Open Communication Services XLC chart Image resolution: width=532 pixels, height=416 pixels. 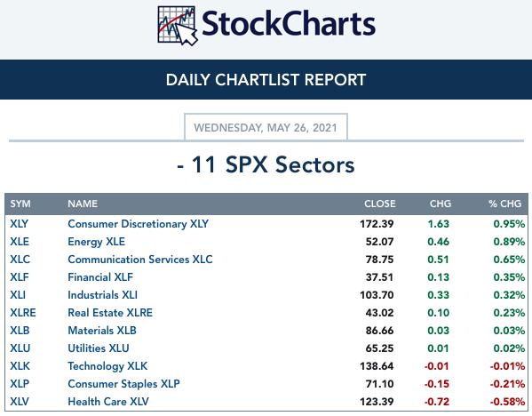[140, 260]
